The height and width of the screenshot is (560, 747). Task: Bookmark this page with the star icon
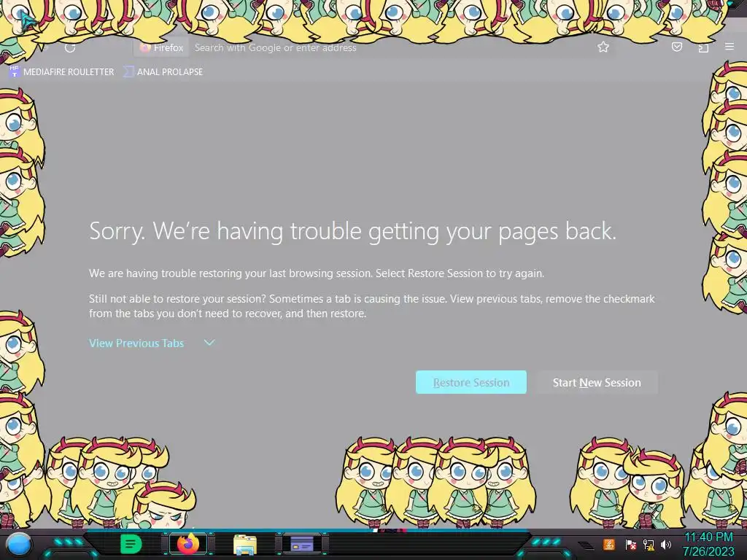603,47
